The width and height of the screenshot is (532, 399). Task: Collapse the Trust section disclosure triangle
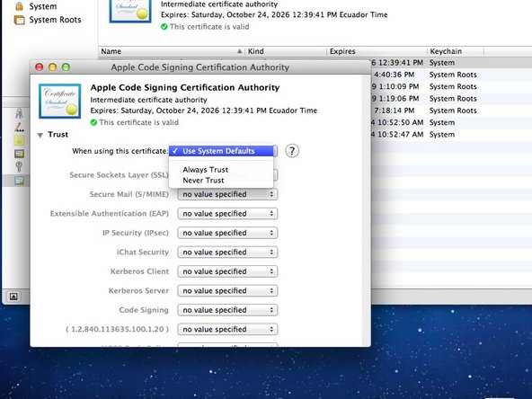click(x=40, y=135)
